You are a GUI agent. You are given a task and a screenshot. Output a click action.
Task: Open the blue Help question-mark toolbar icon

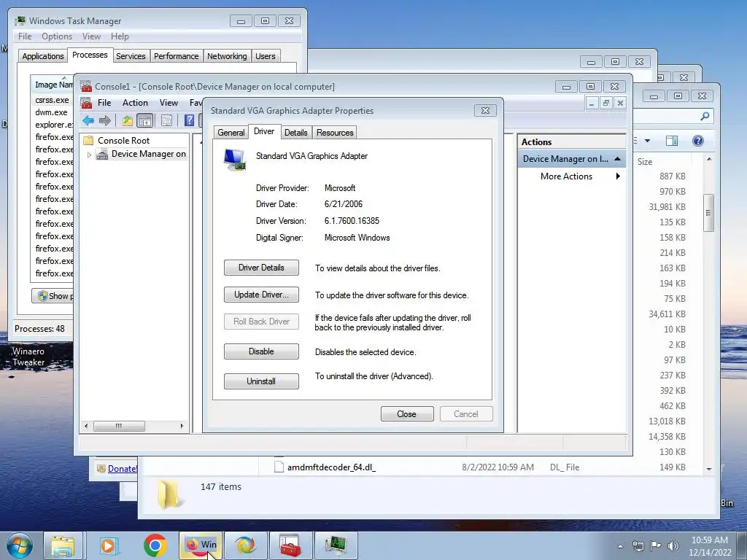(189, 120)
